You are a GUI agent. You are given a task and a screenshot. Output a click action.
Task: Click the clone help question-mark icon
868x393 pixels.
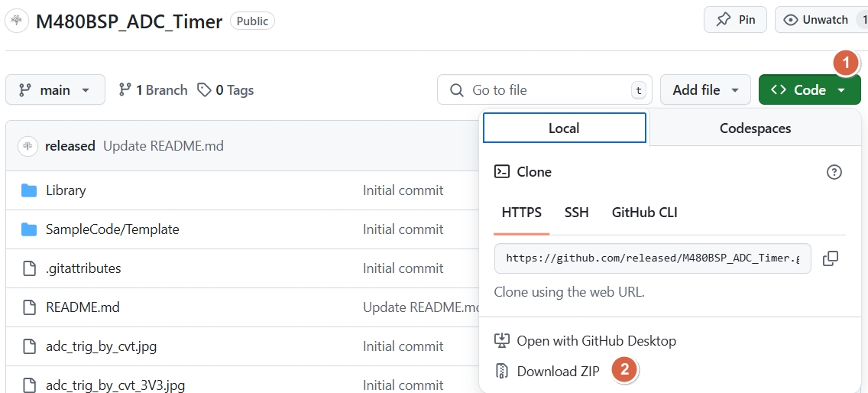point(834,172)
